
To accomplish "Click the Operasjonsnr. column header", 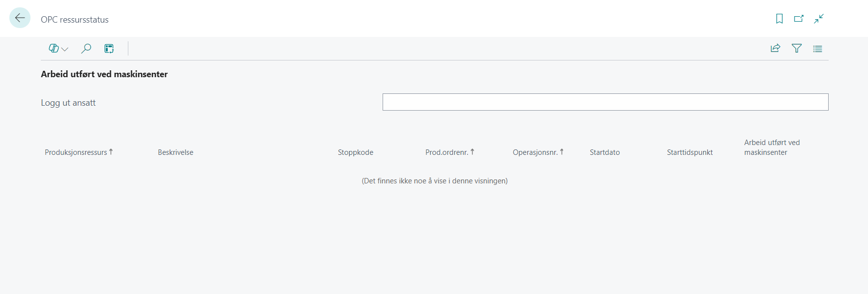I will 535,152.
